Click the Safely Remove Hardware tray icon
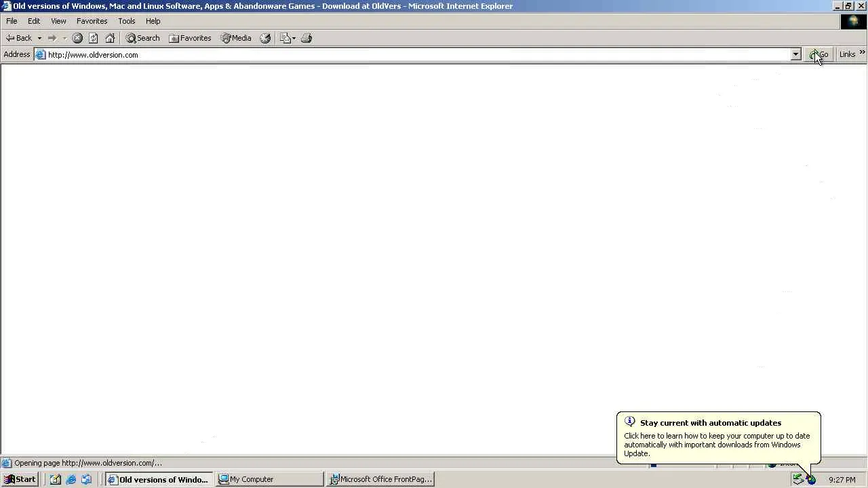This screenshot has width=868, height=488. pos(798,480)
